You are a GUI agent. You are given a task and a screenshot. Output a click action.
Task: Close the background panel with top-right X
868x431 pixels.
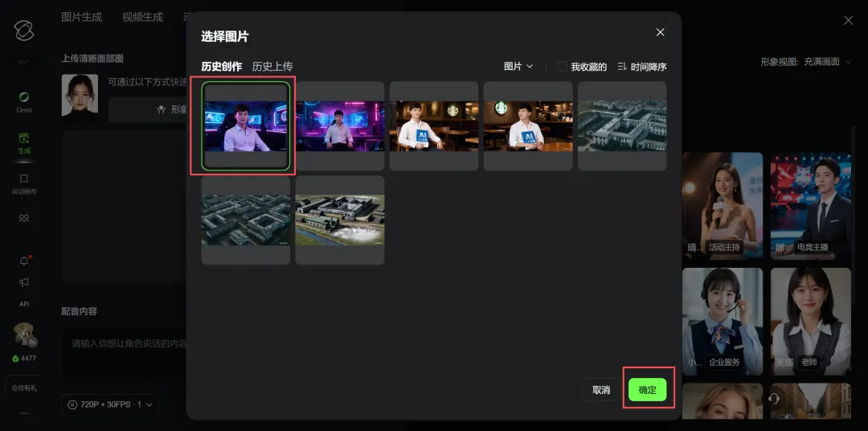pyautogui.click(x=848, y=20)
